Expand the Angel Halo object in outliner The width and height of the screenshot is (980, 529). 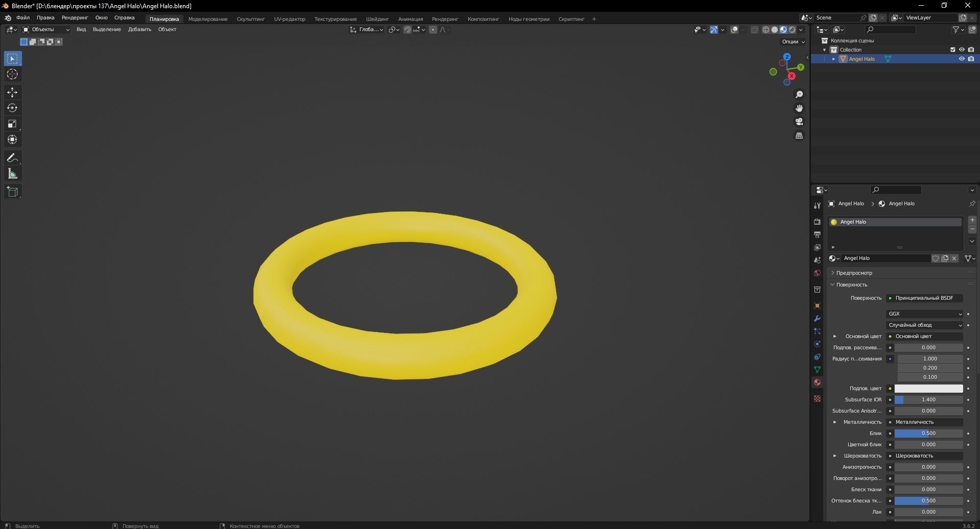click(x=833, y=59)
